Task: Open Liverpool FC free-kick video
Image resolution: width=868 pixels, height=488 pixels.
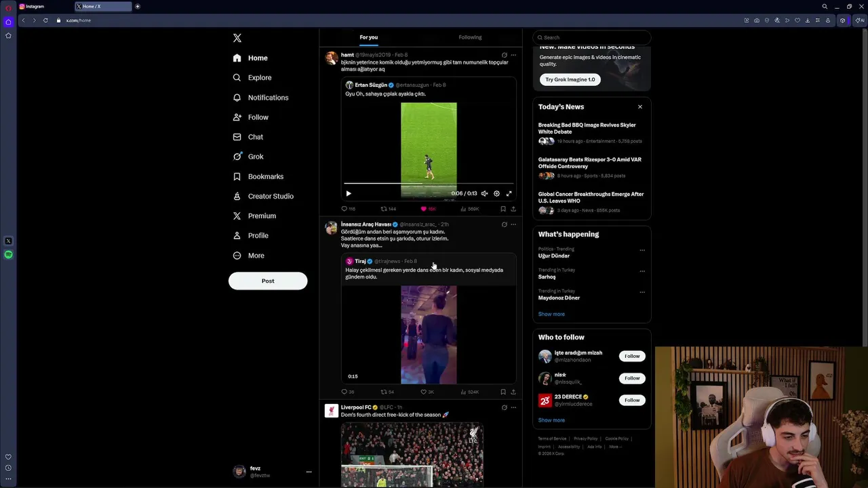Action: tap(412, 454)
